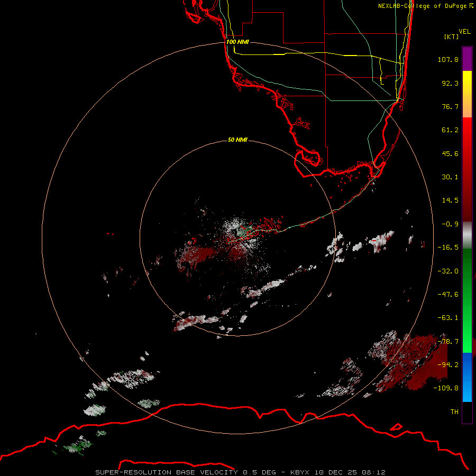Select the 45.6 value on velocity scale
Image resolution: width=476 pixels, height=476 pixels.
450,153
